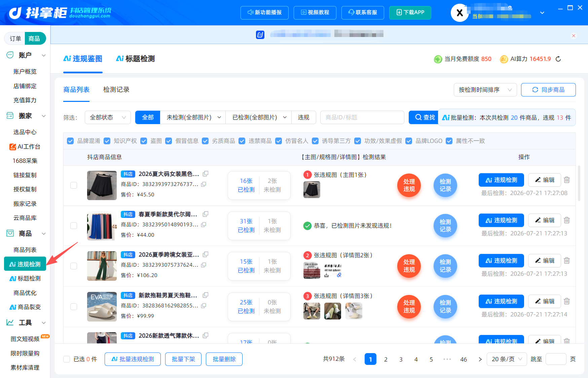Copy title of 2026夏季跨境女装亚 product
The height and width of the screenshot is (378, 588).
pos(206,254)
